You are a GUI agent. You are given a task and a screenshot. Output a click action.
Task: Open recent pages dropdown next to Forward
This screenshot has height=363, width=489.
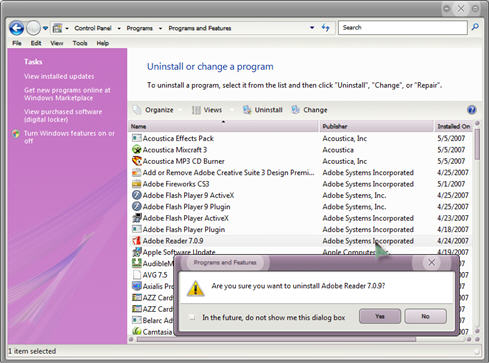[x=45, y=28]
